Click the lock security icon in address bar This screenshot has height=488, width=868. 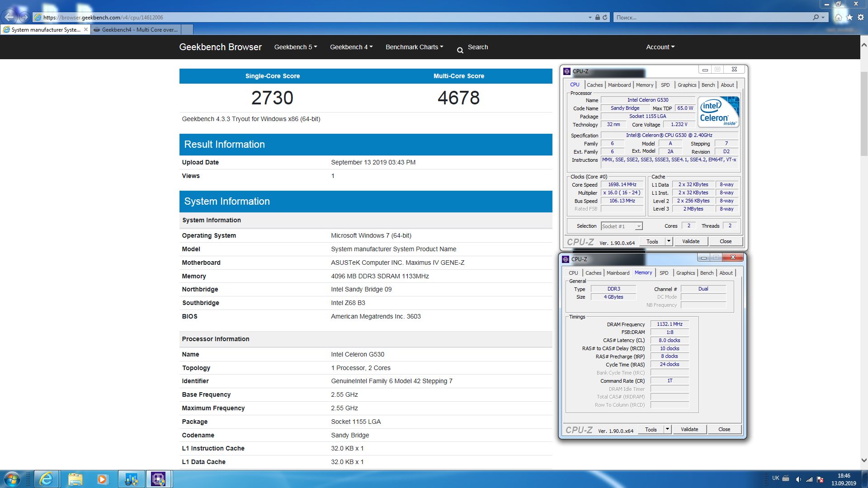(598, 17)
